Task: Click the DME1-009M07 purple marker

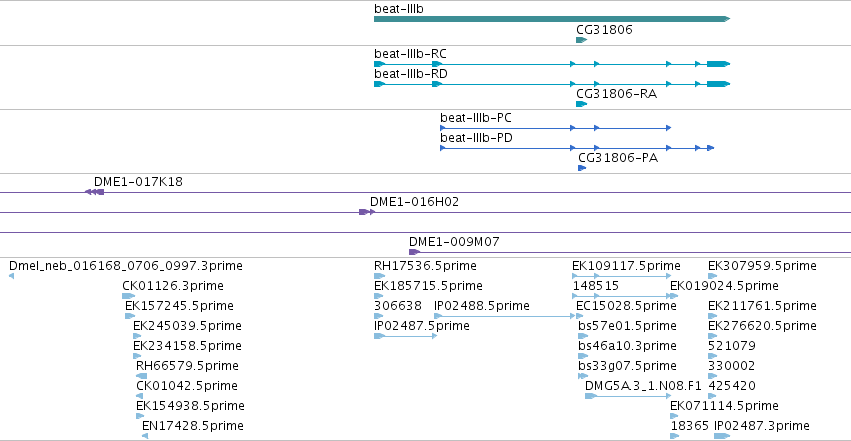Action: coord(414,252)
